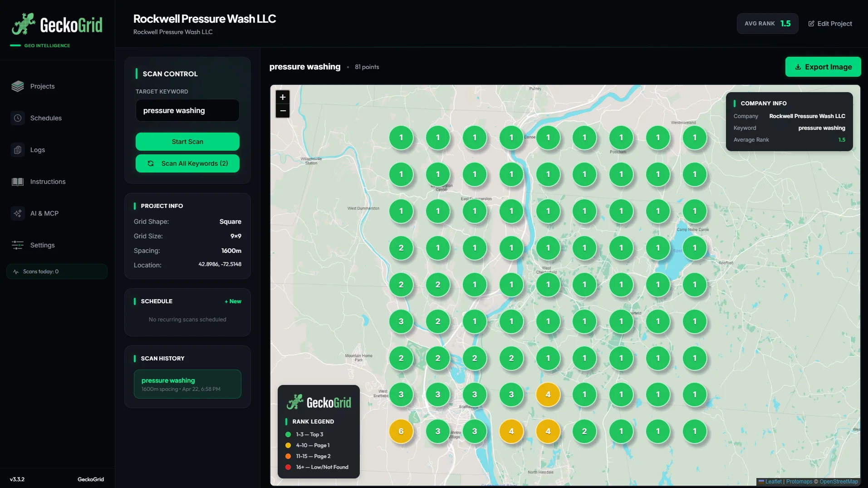Click the Scans today activity indicator
868x488 pixels.
pos(57,271)
